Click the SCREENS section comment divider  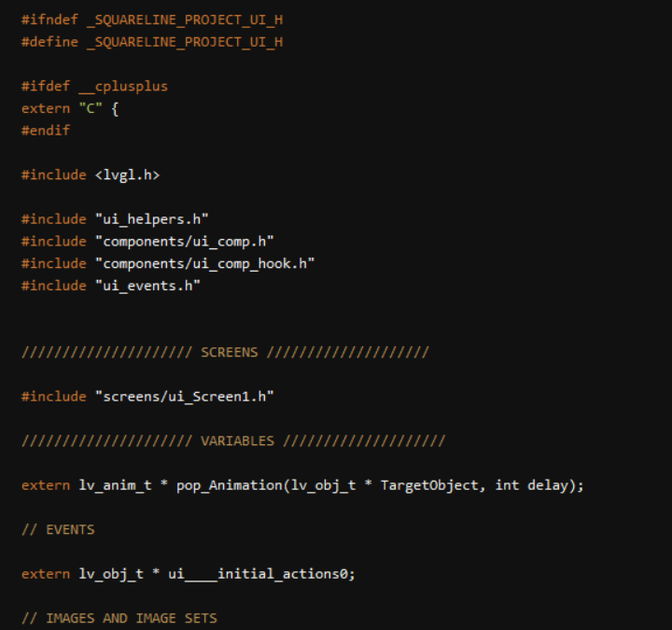click(225, 352)
